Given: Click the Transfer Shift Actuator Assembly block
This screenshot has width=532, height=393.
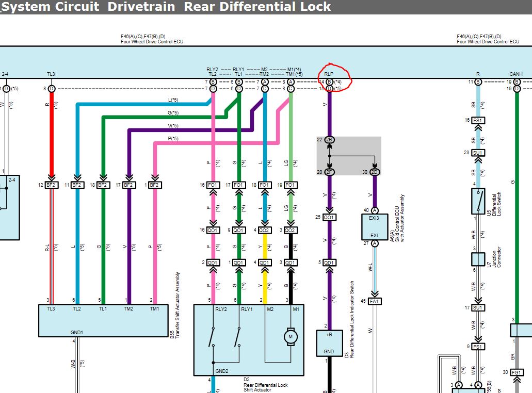Looking at the screenshot, I should point(103,320).
